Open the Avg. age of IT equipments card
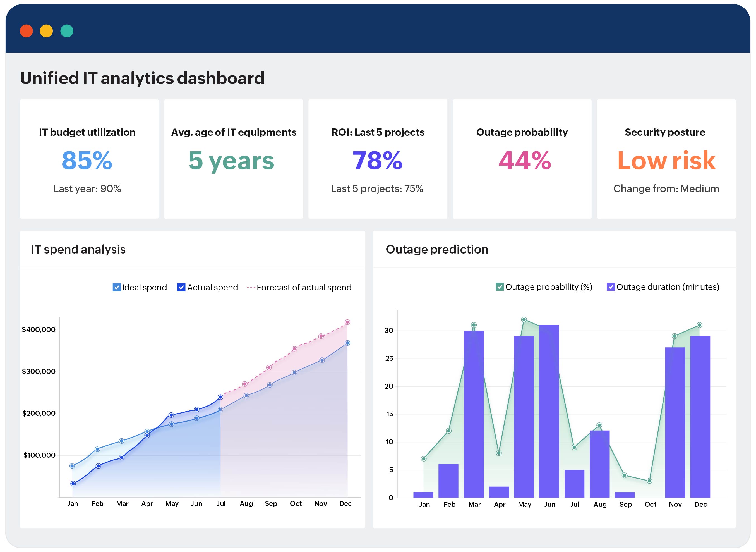The height and width of the screenshot is (552, 756). pyautogui.click(x=233, y=159)
